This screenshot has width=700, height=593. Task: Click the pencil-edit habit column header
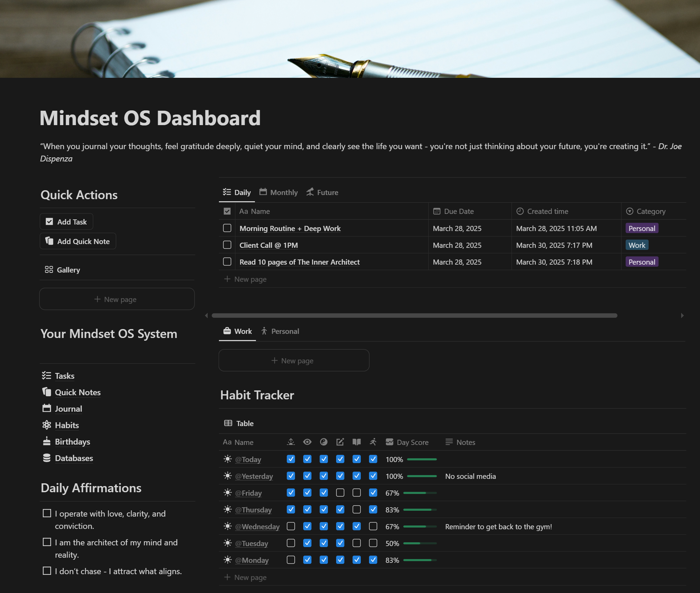point(340,442)
